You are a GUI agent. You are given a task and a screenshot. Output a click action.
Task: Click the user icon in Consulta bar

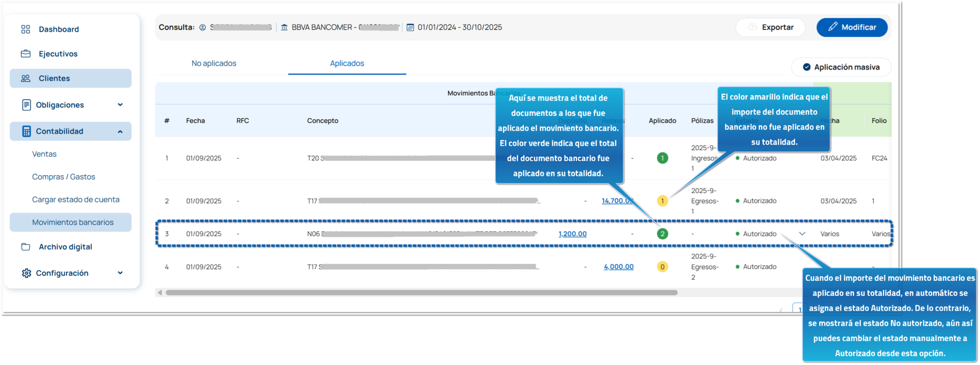coord(203,27)
